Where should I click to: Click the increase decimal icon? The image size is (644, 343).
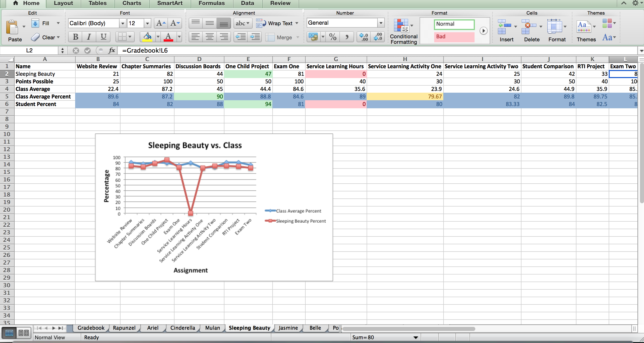point(364,37)
